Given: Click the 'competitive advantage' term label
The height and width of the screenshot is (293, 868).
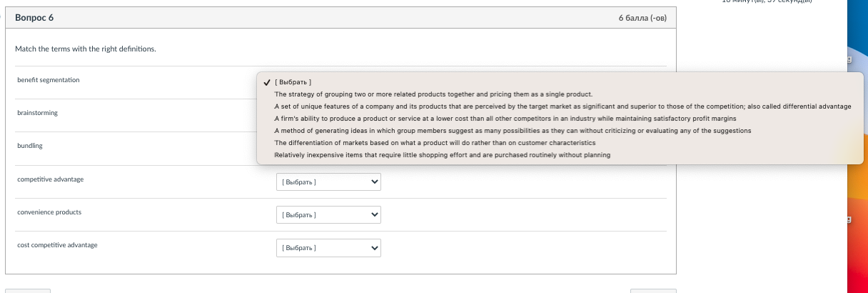Looking at the screenshot, I should (51, 179).
